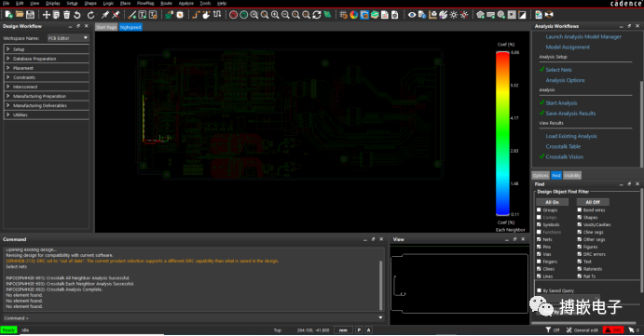The width and height of the screenshot is (644, 336).
Task: Switch to the Visibility tab
Action: (572, 176)
